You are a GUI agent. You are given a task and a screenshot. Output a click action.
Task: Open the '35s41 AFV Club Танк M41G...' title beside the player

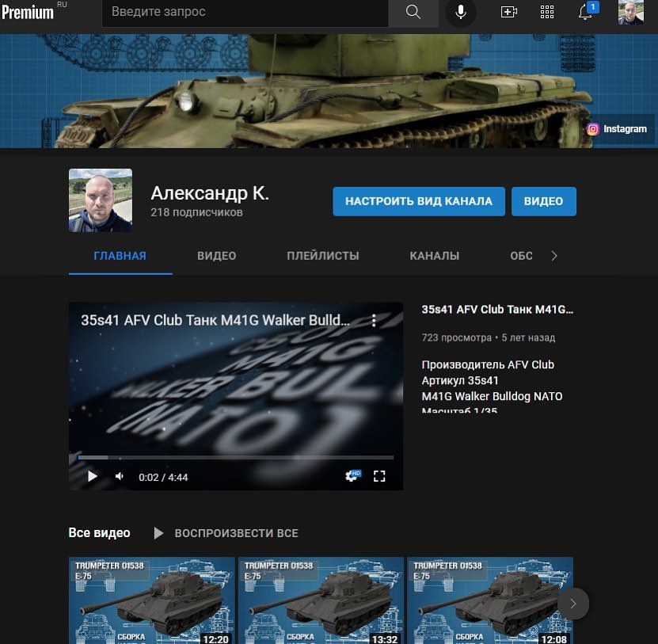pos(497,310)
